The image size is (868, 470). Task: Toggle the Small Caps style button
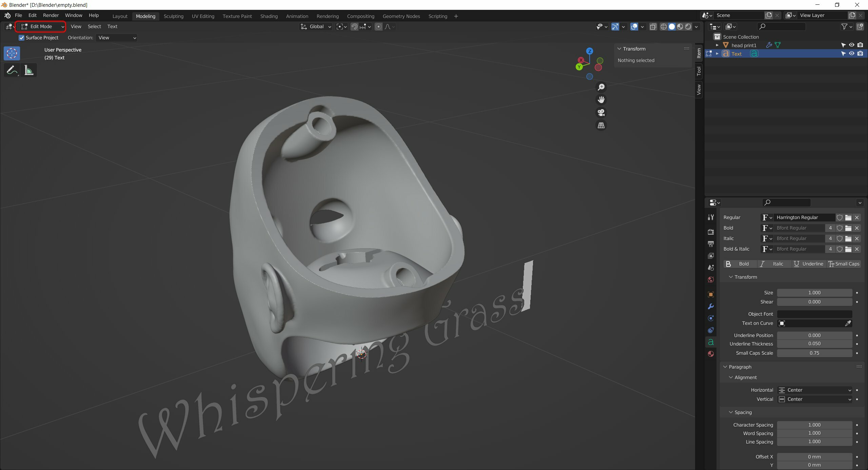844,264
